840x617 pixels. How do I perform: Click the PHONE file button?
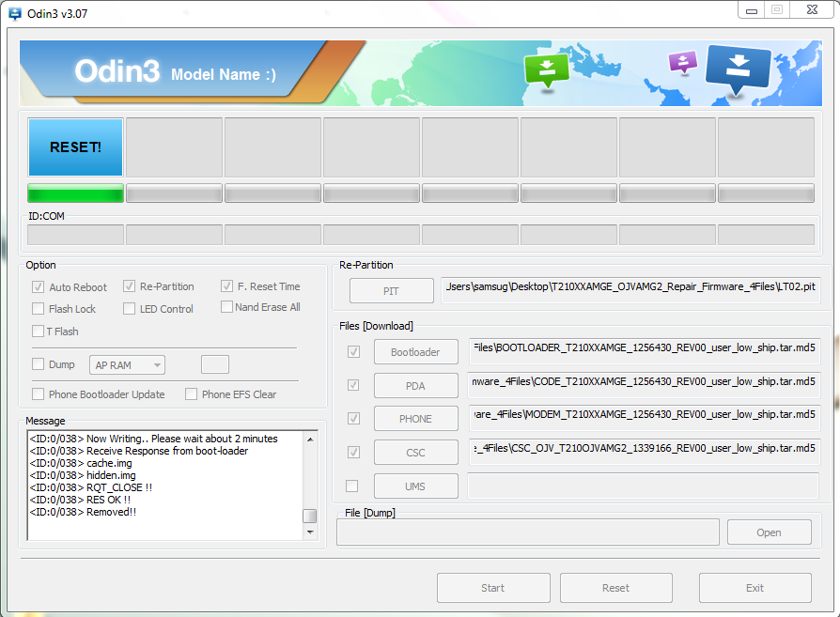415,419
